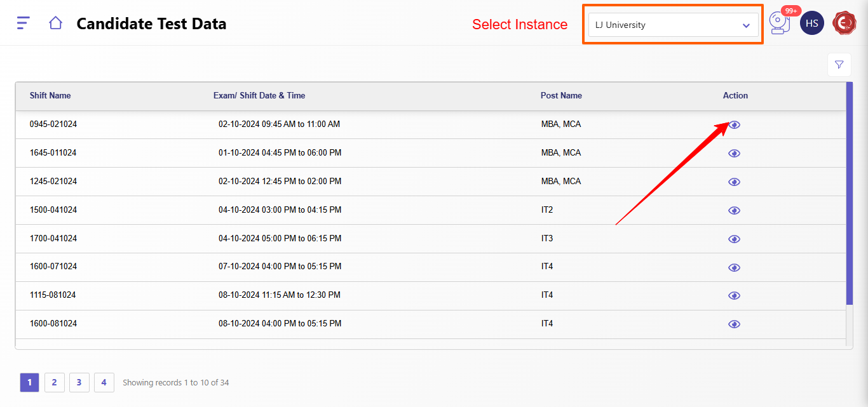Go to page 3 of records
Viewport: 868px width, 407px height.
tap(79, 382)
